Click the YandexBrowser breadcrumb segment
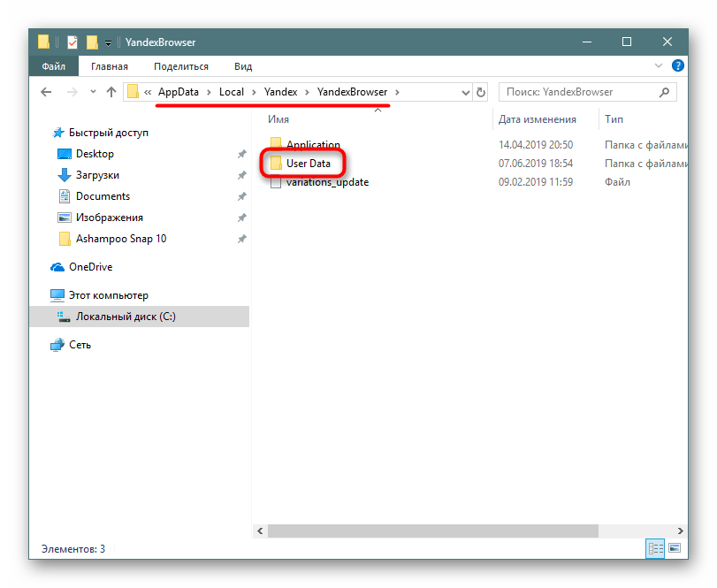This screenshot has height=588, width=717. pyautogui.click(x=353, y=92)
